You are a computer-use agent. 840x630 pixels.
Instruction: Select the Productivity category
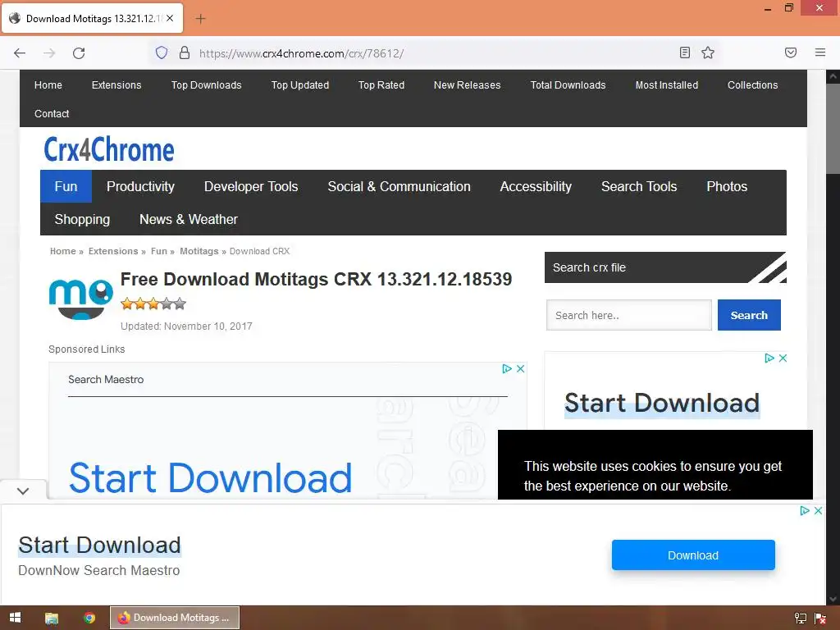140,186
